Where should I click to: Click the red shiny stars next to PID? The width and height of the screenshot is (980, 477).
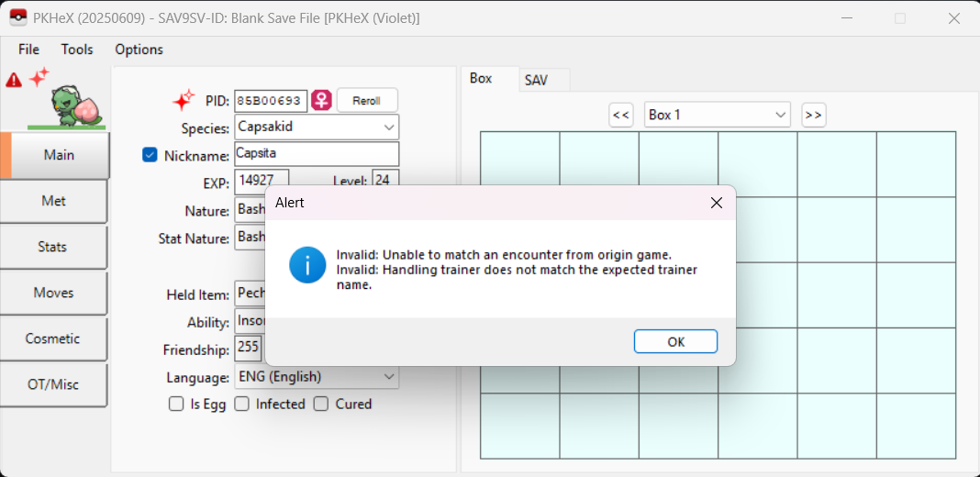(x=184, y=100)
